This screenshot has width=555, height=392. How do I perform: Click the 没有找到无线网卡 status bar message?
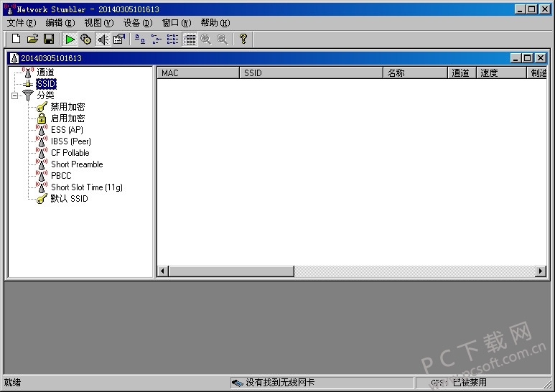click(279, 383)
